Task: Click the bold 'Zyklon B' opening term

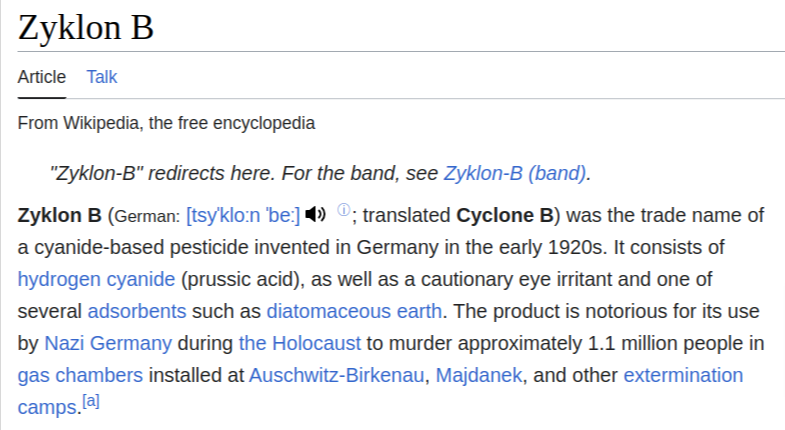Action: (x=60, y=215)
